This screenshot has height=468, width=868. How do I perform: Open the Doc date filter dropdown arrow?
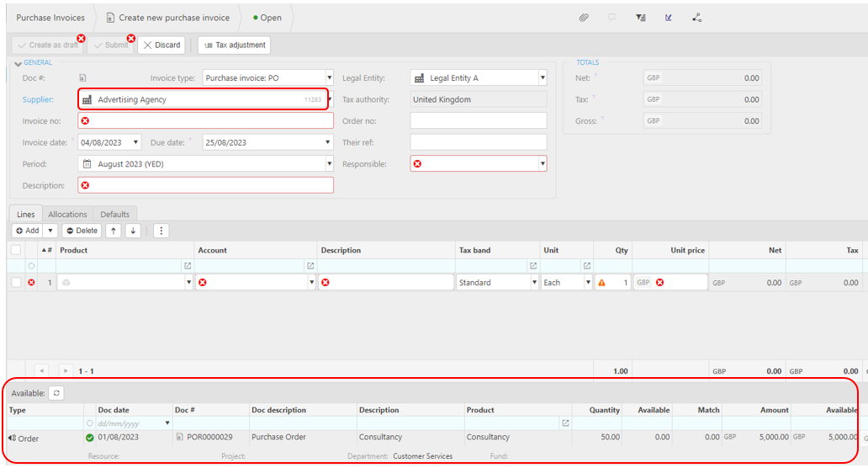(x=167, y=423)
